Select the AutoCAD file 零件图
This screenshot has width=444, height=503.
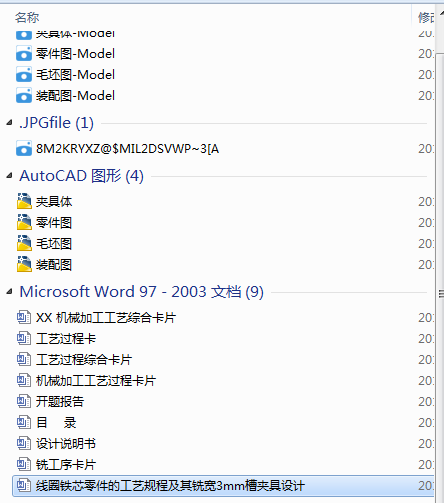pyautogui.click(x=54, y=222)
